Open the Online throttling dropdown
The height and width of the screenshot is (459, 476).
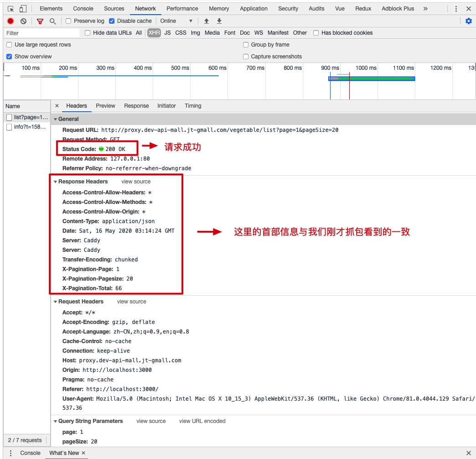[x=176, y=21]
